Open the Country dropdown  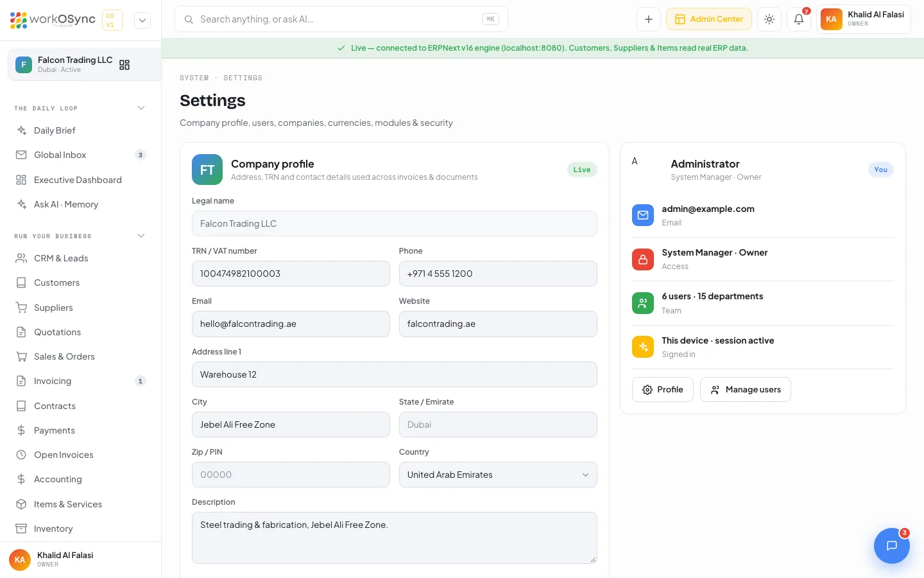tap(498, 475)
